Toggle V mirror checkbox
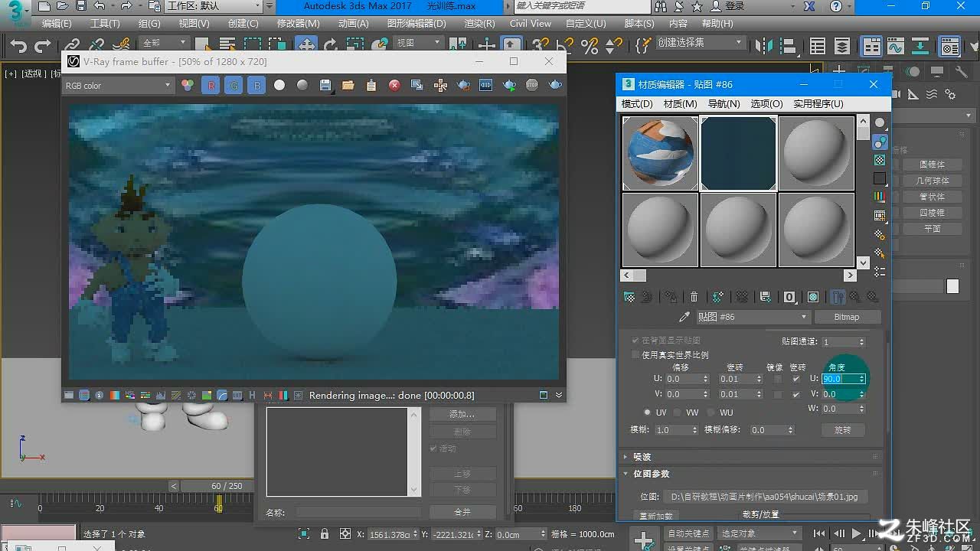Image resolution: width=980 pixels, height=551 pixels. (778, 394)
